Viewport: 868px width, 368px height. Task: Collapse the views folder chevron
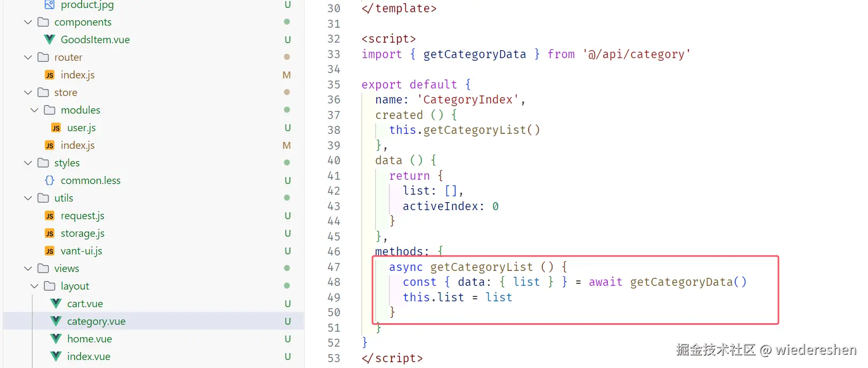[28, 268]
